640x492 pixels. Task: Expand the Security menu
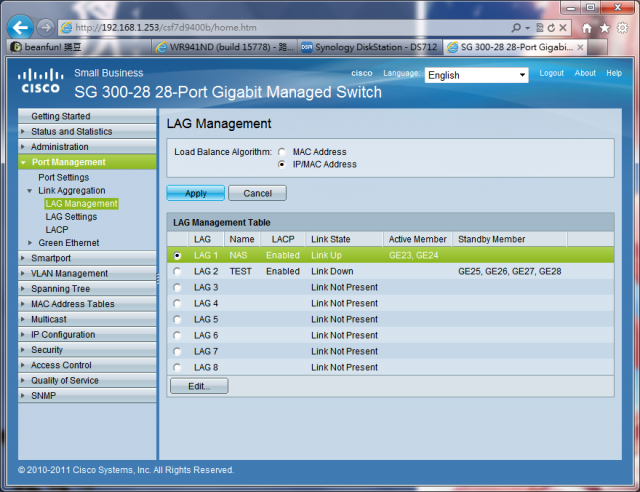click(x=87, y=350)
